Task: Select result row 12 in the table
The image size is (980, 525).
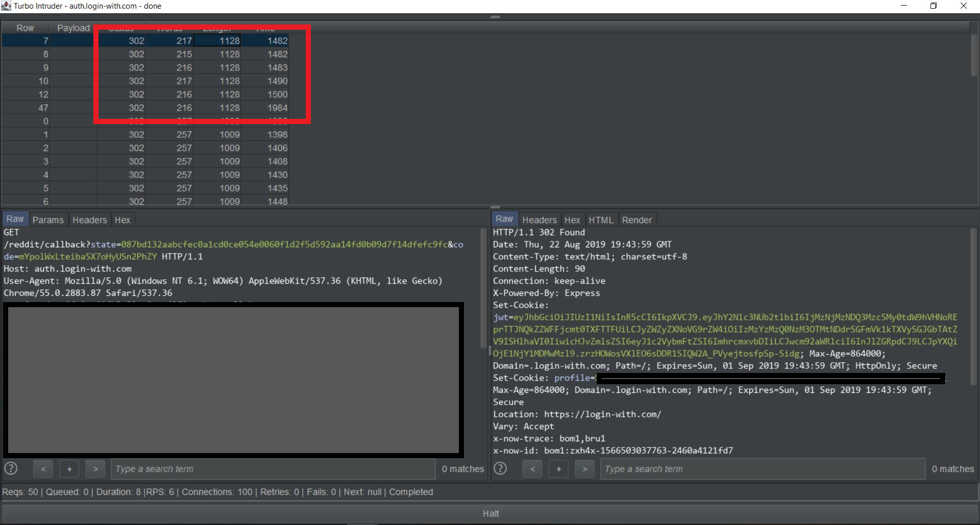Action: point(145,94)
